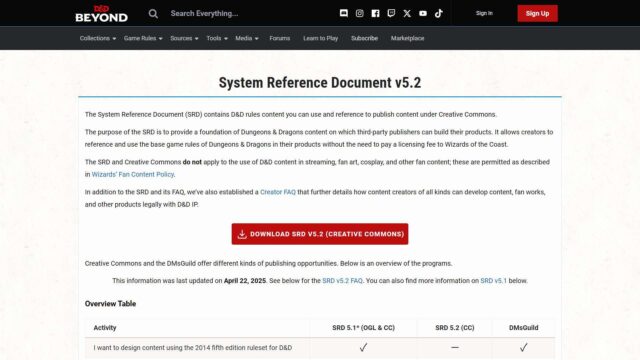
Task: Open the Creator FAQ link
Action: (x=278, y=192)
